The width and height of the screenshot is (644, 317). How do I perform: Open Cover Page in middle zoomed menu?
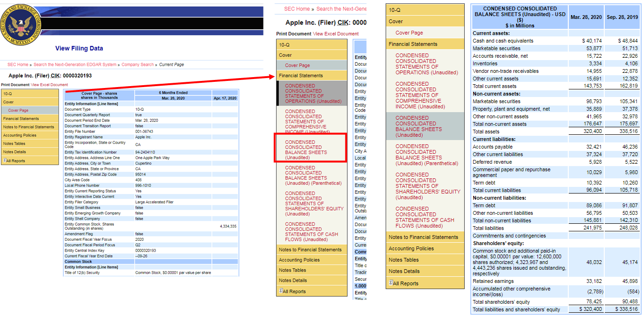coord(312,65)
